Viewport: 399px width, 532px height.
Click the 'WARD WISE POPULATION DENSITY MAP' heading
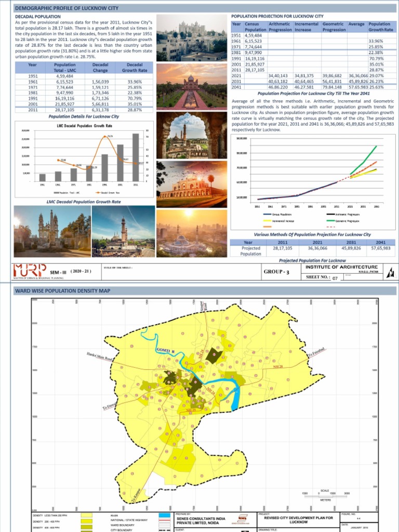tap(63, 291)
